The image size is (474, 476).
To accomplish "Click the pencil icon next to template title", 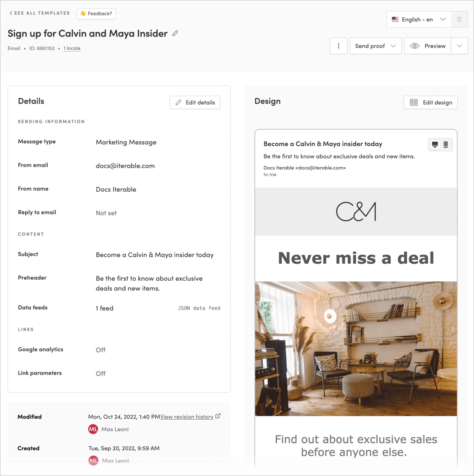I will [x=174, y=34].
